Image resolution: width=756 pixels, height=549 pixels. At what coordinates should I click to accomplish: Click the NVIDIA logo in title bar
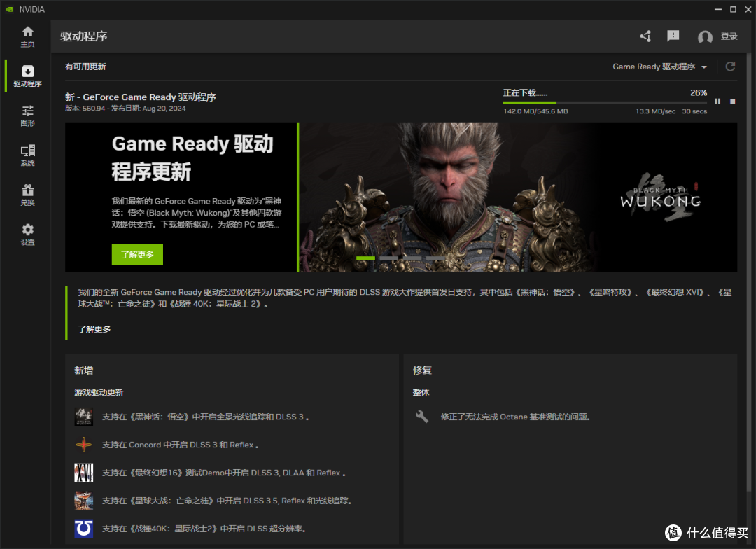(x=10, y=9)
